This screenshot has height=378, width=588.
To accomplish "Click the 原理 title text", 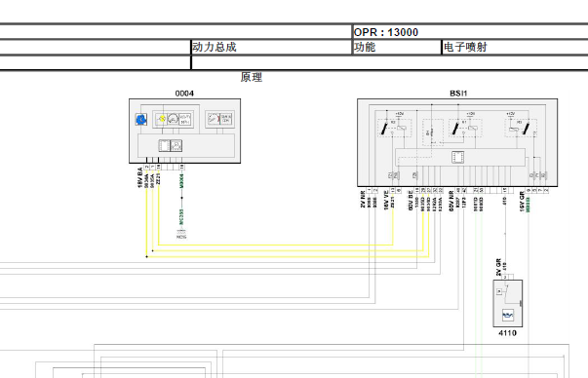I will [252, 77].
